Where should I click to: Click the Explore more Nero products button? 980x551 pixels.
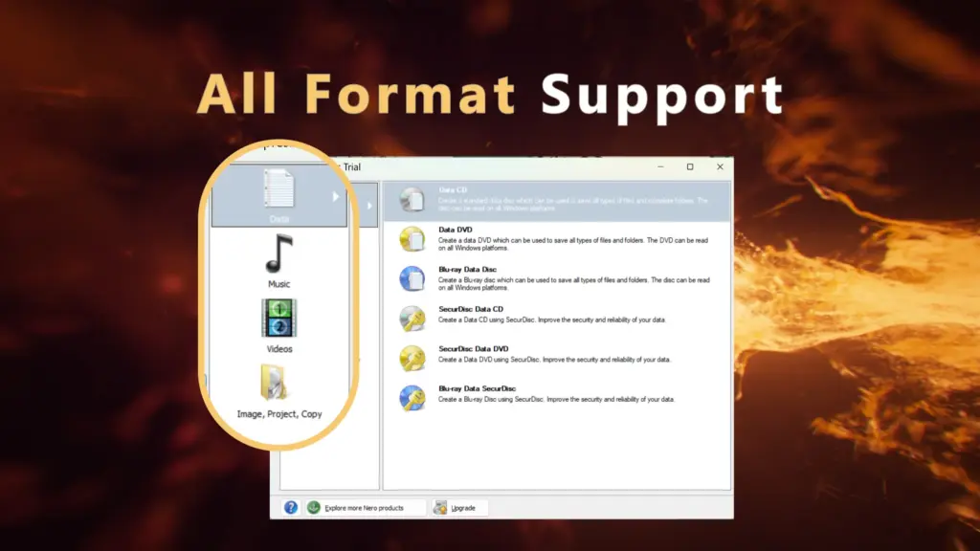(365, 507)
